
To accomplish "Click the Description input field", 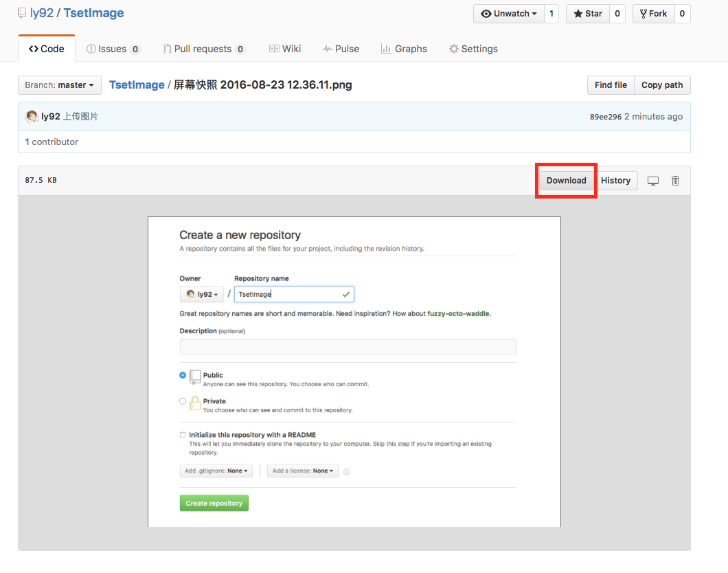I will (348, 347).
